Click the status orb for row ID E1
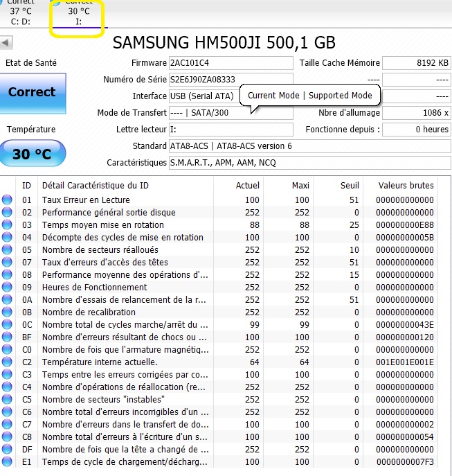Viewport: 452px width, 476px height. [7, 461]
